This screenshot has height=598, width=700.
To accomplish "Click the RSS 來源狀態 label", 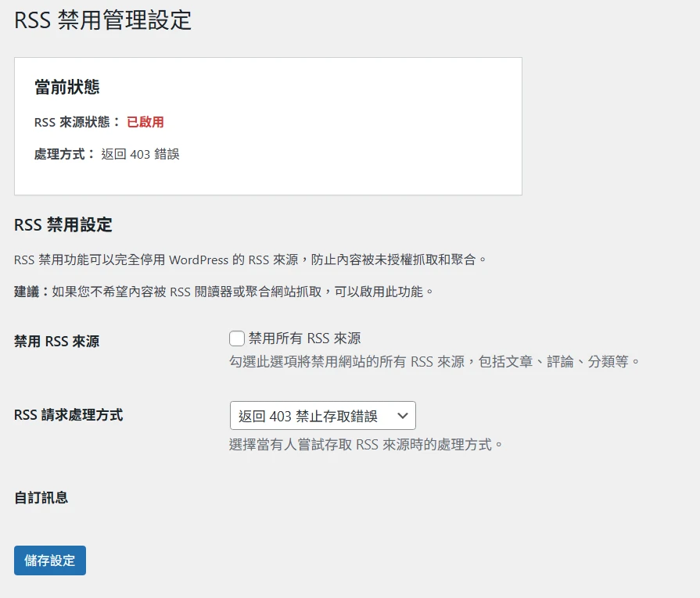I will [x=77, y=122].
